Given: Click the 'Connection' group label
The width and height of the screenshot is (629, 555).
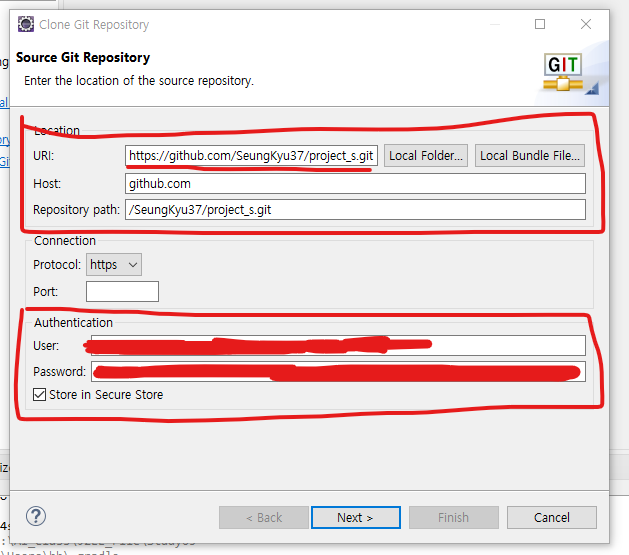Looking at the screenshot, I should pyautogui.click(x=65, y=241).
